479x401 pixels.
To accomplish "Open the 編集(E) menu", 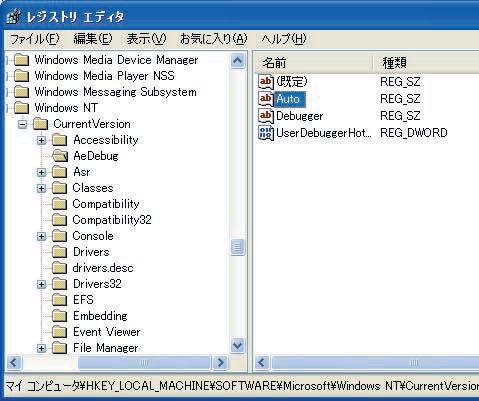I will (x=93, y=39).
